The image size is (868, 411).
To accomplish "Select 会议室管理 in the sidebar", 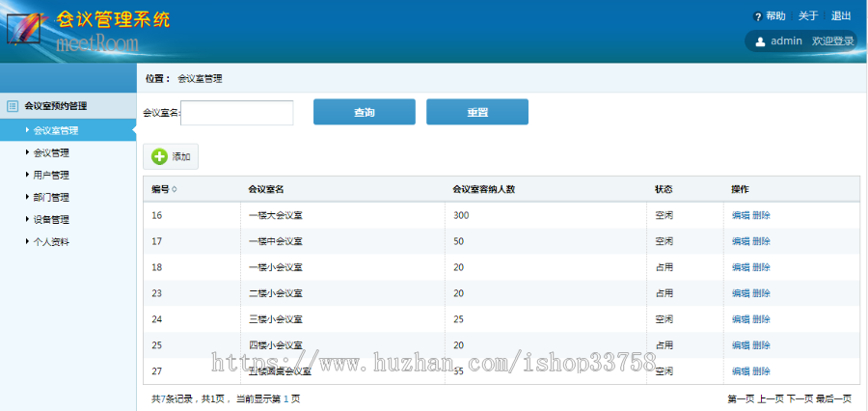I will pos(68,130).
